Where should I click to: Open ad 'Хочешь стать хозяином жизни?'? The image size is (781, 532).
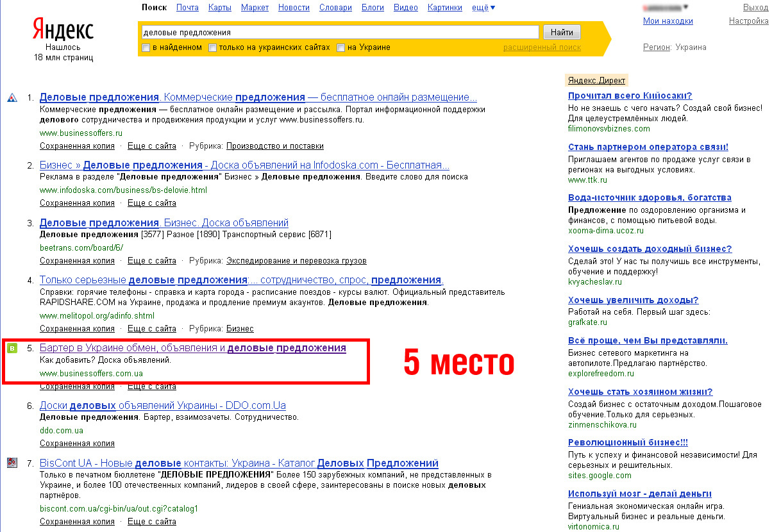pos(640,392)
